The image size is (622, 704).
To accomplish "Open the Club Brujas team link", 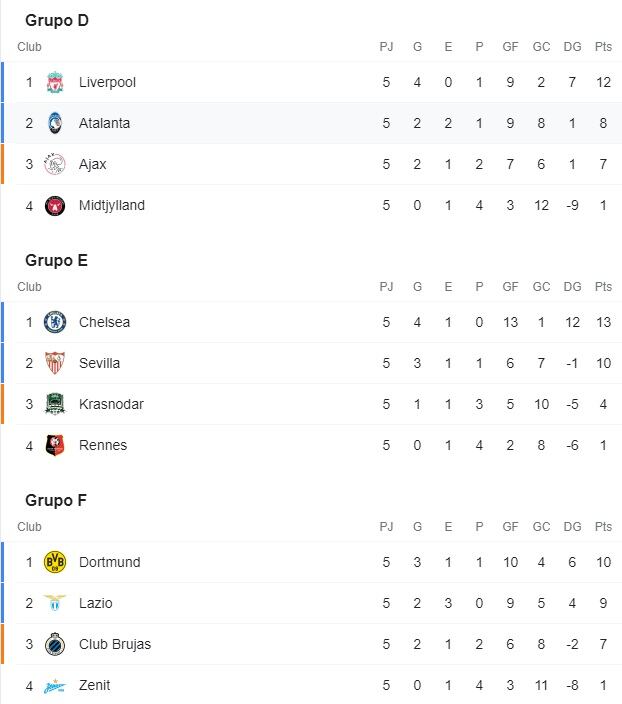I will click(115, 644).
